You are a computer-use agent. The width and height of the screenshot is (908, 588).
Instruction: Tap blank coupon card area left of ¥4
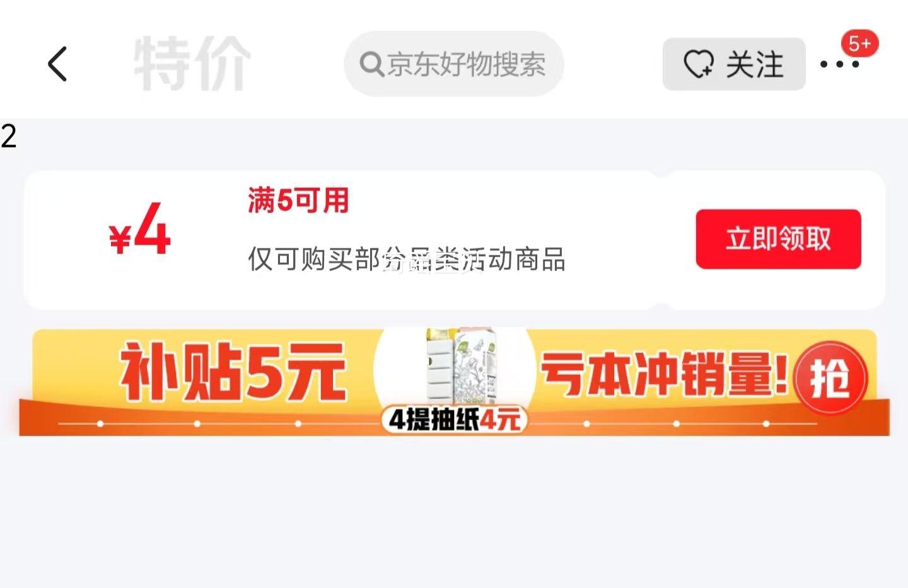click(66, 239)
